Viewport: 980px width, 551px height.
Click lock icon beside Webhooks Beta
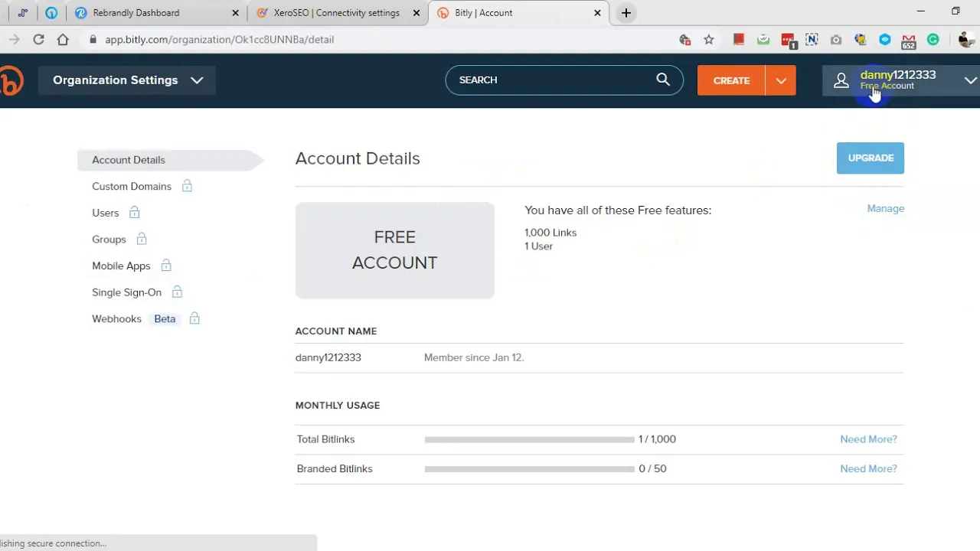pos(194,318)
